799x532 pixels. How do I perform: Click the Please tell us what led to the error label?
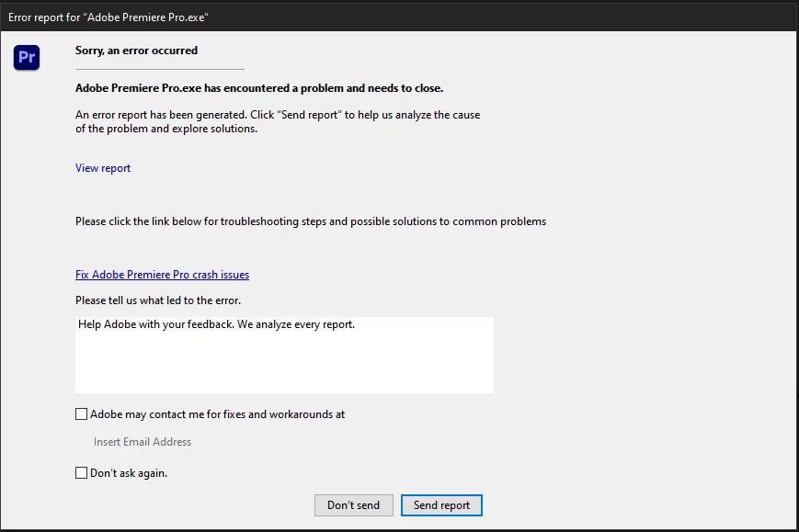coord(158,300)
